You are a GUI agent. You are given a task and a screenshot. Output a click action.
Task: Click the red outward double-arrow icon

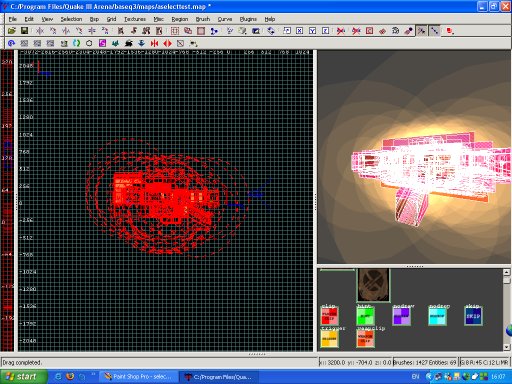[x=167, y=43]
